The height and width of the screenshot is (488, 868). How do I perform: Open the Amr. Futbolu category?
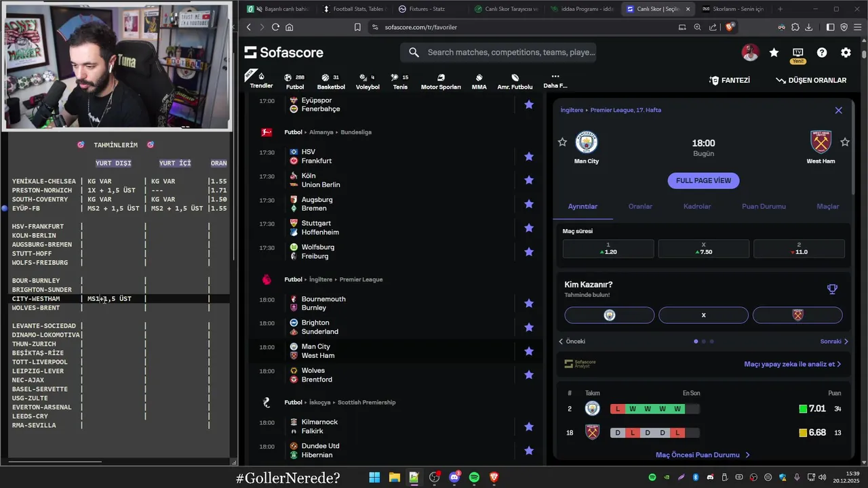[515, 81]
